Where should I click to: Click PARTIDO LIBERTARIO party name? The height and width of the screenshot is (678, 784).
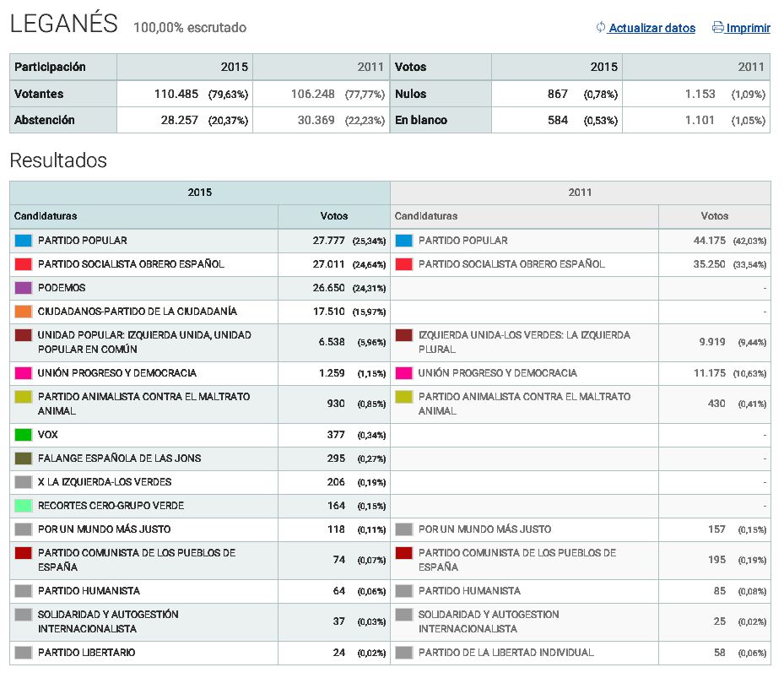click(x=86, y=653)
